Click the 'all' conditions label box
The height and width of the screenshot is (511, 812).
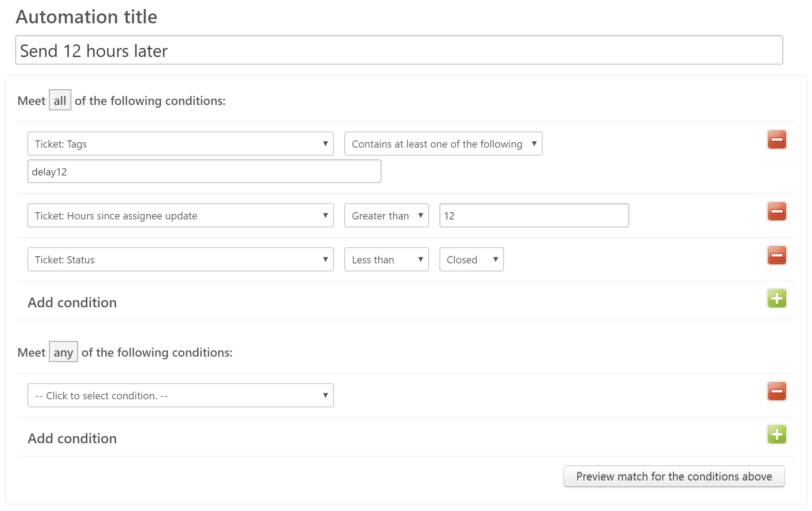(x=60, y=100)
